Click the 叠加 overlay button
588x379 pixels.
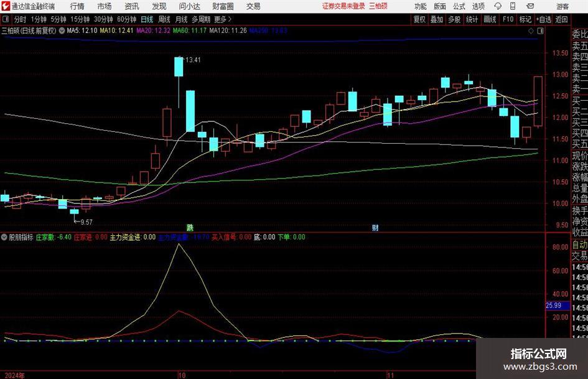(x=437, y=19)
